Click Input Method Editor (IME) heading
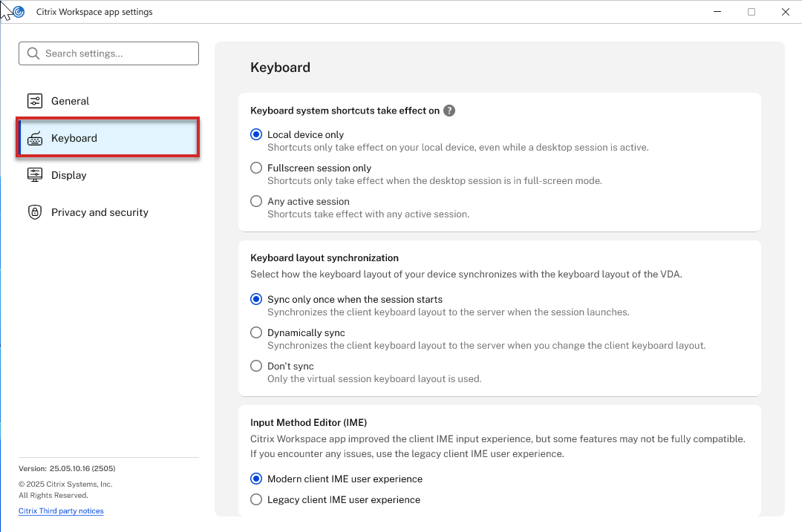Viewport: 802px width, 532px height. click(x=308, y=422)
